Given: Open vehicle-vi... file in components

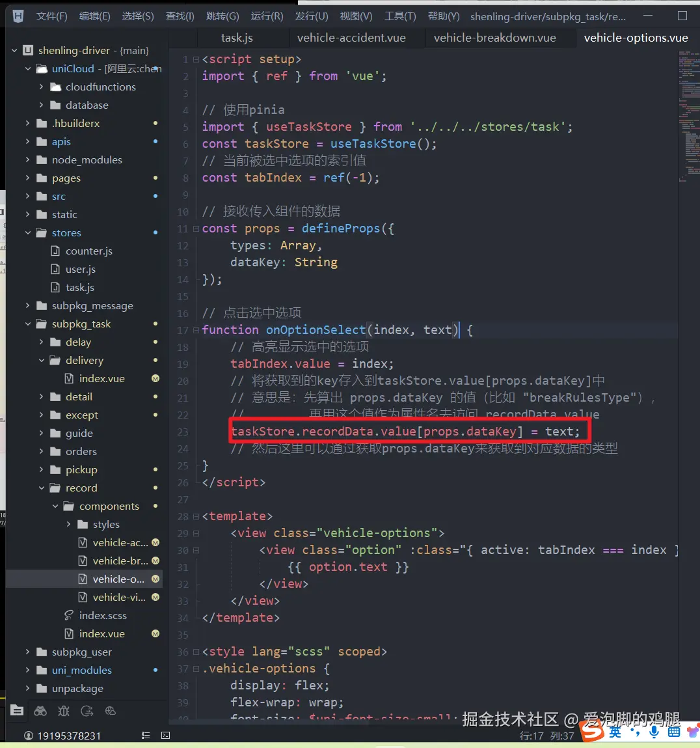Looking at the screenshot, I should pos(119,597).
